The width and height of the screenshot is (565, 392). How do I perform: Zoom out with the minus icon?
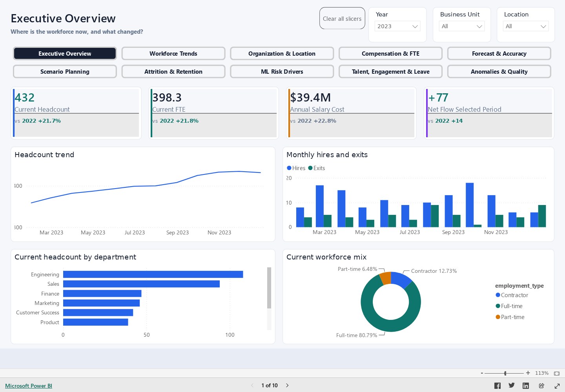(482, 373)
